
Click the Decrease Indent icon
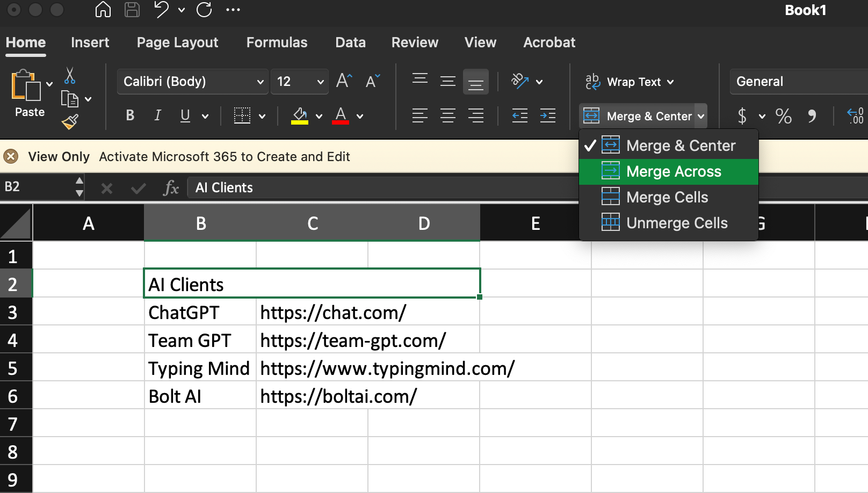(x=520, y=115)
